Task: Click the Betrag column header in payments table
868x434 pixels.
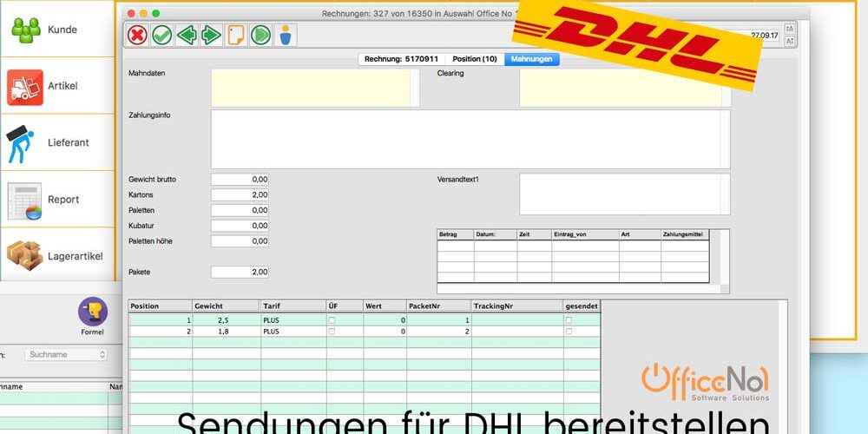Action: point(456,234)
